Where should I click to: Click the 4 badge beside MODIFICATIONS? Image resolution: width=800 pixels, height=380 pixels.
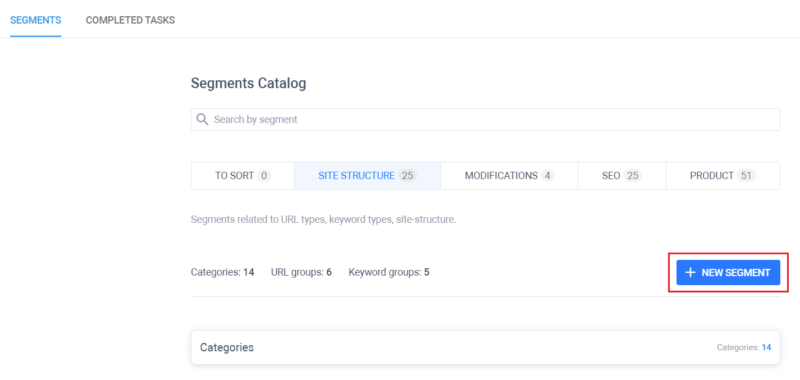pos(547,176)
